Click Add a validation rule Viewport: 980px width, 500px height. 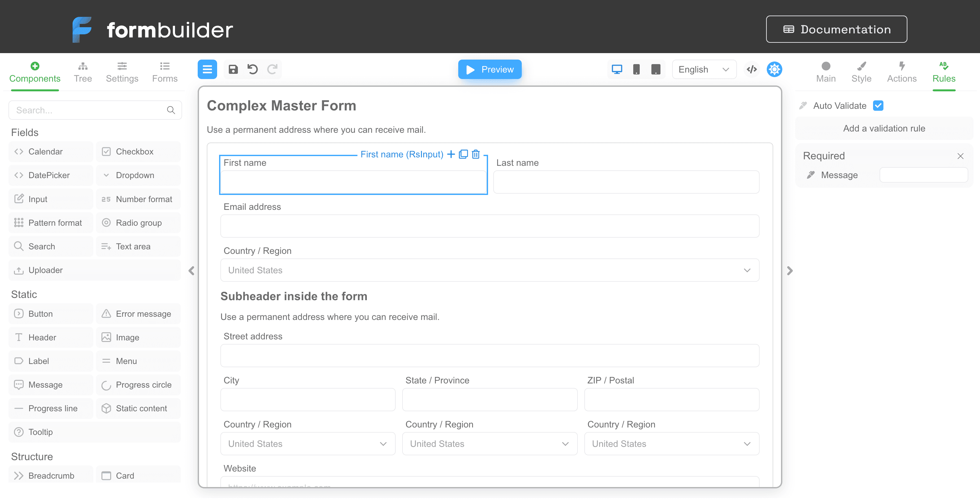click(884, 129)
